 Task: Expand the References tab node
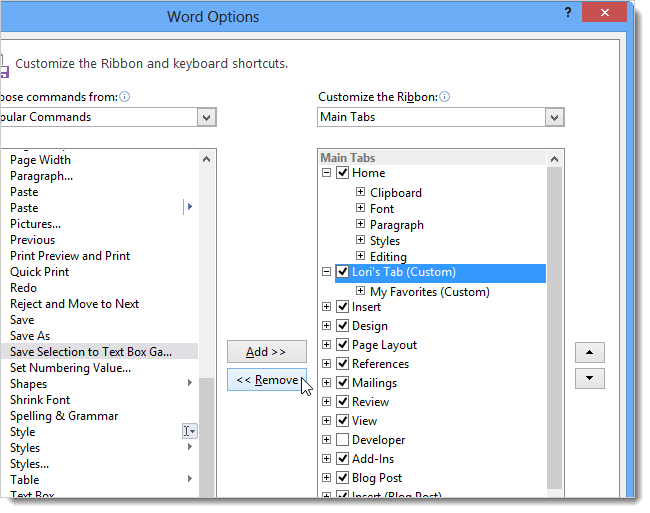tap(327, 363)
